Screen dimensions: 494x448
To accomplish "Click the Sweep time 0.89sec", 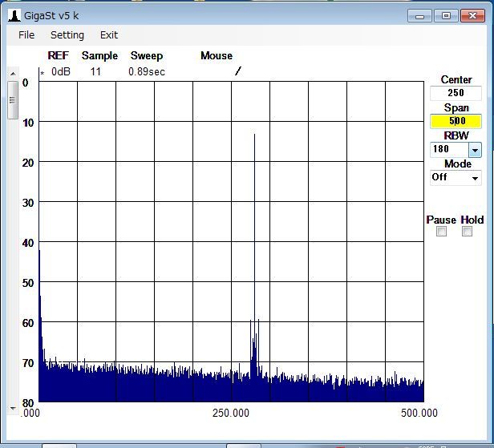I will click(147, 72).
